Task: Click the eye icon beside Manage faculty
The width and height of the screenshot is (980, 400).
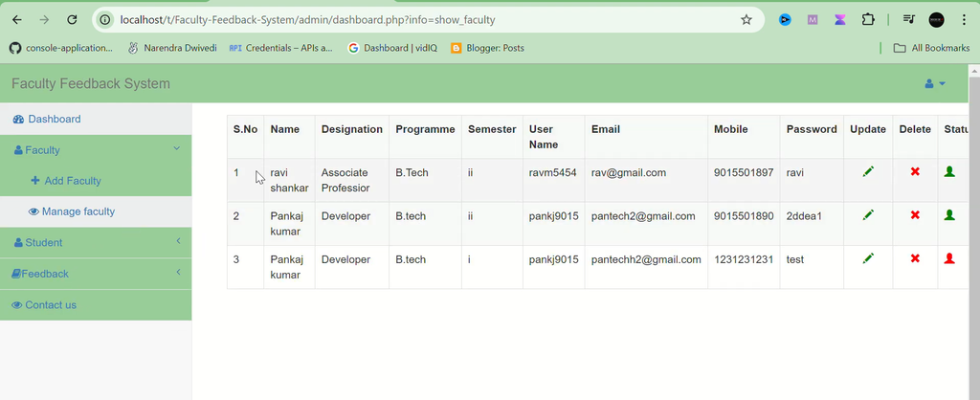Action: pos(33,211)
